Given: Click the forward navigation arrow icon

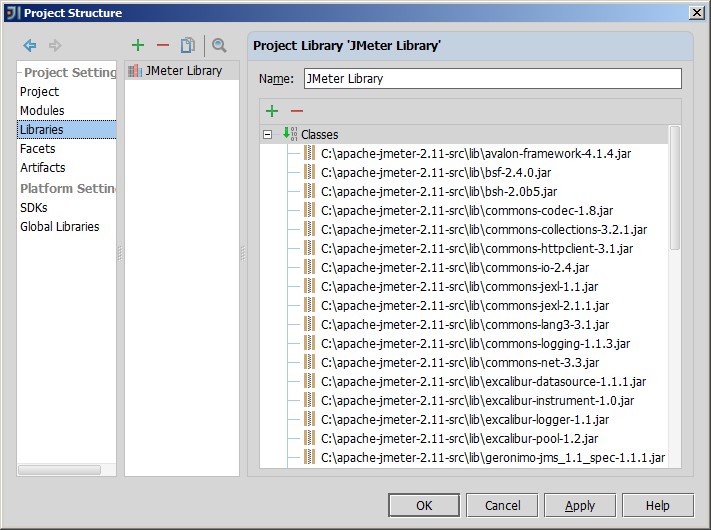Looking at the screenshot, I should pyautogui.click(x=55, y=46).
